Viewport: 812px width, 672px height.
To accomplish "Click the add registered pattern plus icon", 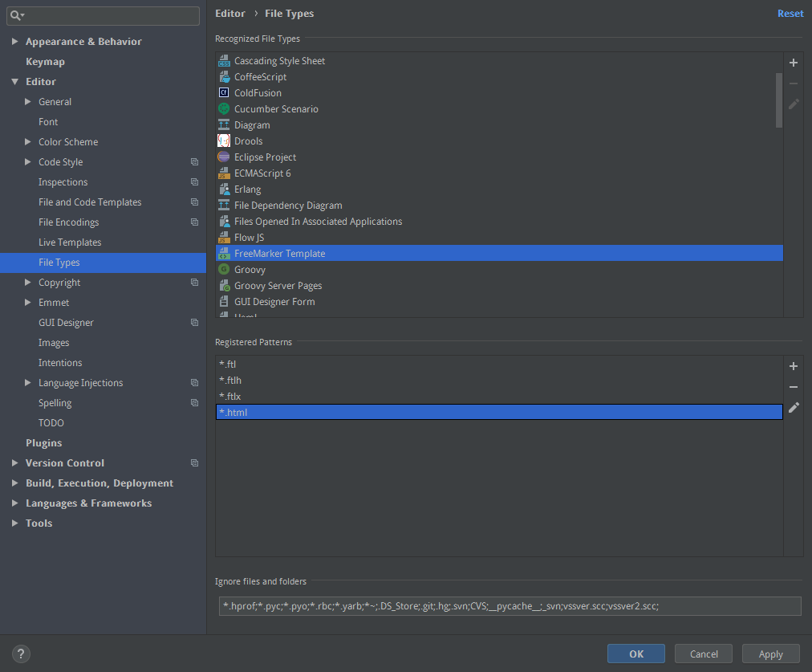I will click(x=794, y=366).
